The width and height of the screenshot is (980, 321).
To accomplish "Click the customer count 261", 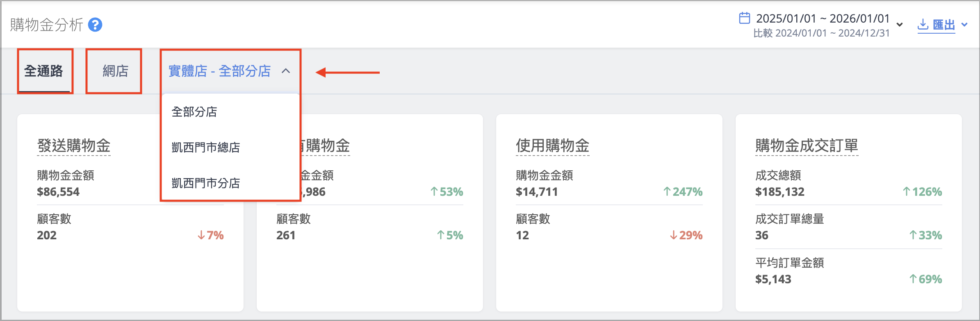I will (286, 235).
